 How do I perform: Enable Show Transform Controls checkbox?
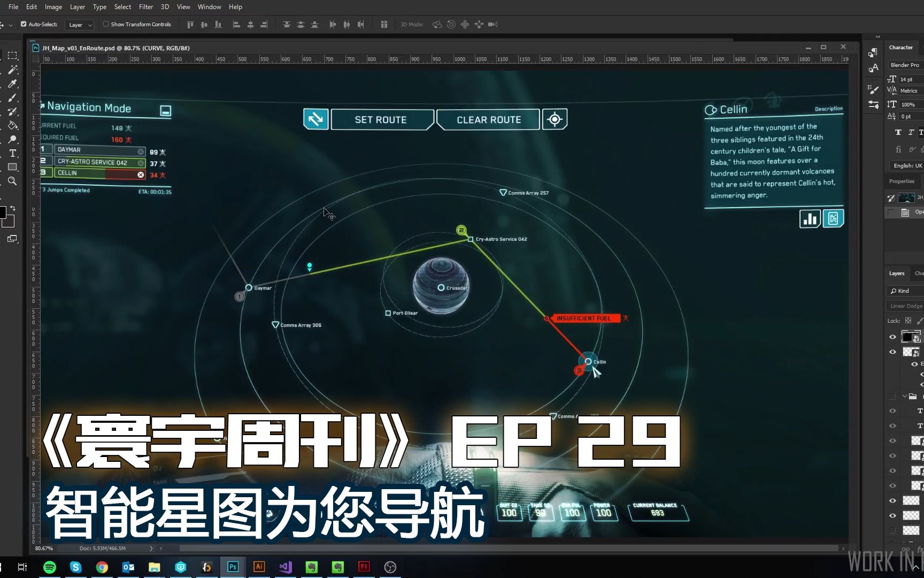[106, 24]
